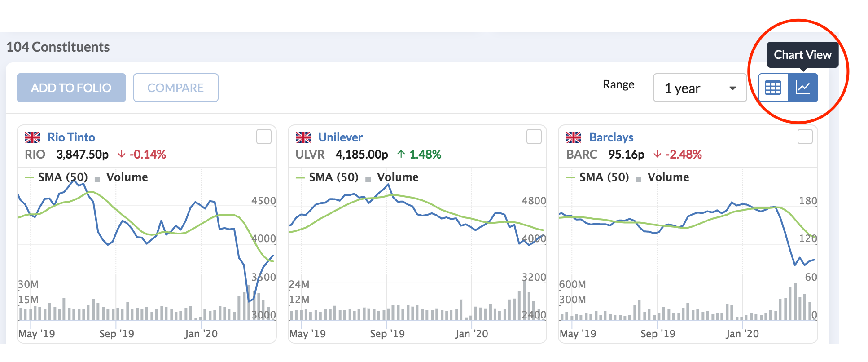Click the ULVR ticker symbol
This screenshot has height=362, width=868.
[x=310, y=155]
